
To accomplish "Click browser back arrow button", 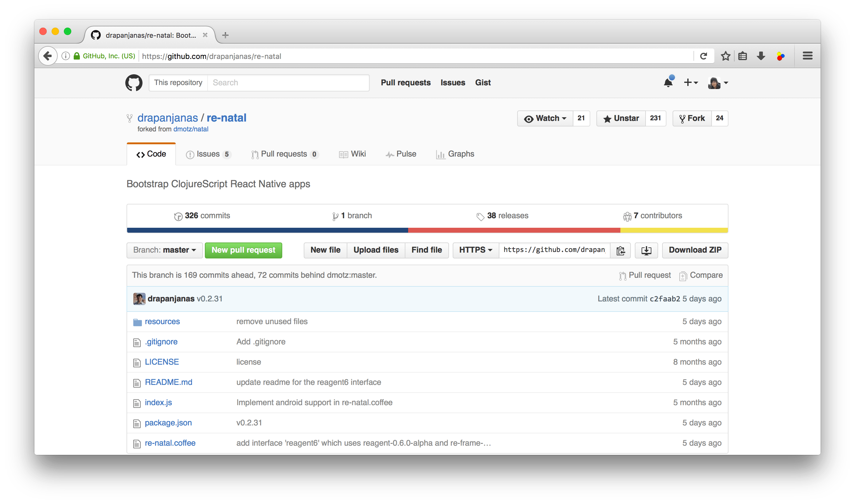I will coord(48,56).
